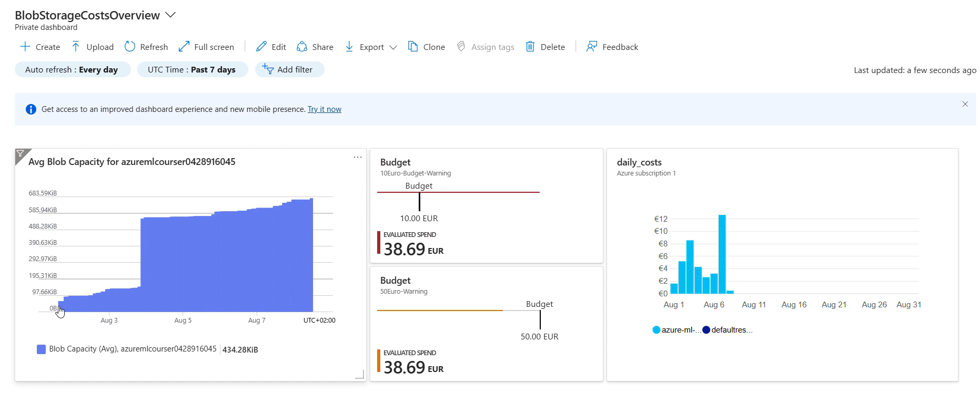Open the blob capacity tile ellipsis menu

358,157
